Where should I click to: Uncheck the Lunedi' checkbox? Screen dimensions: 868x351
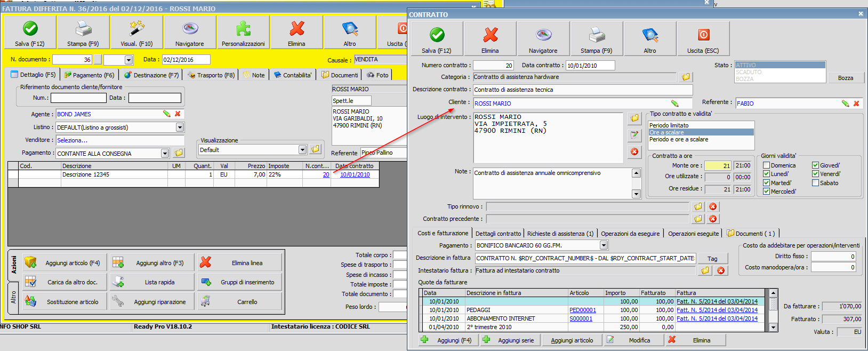click(766, 174)
